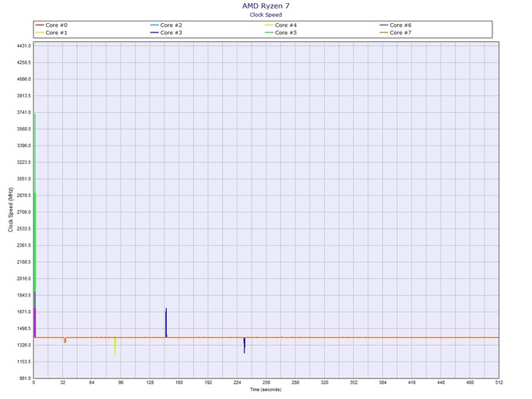Select the Core #7 legend label

[x=400, y=33]
